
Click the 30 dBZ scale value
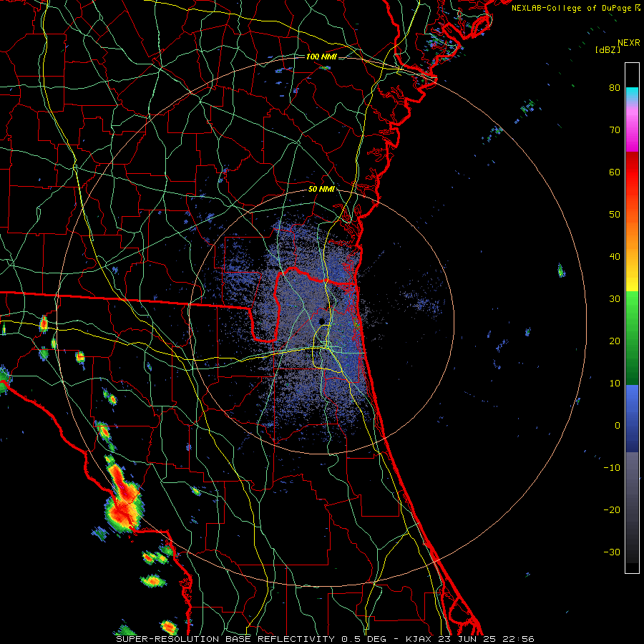point(615,299)
